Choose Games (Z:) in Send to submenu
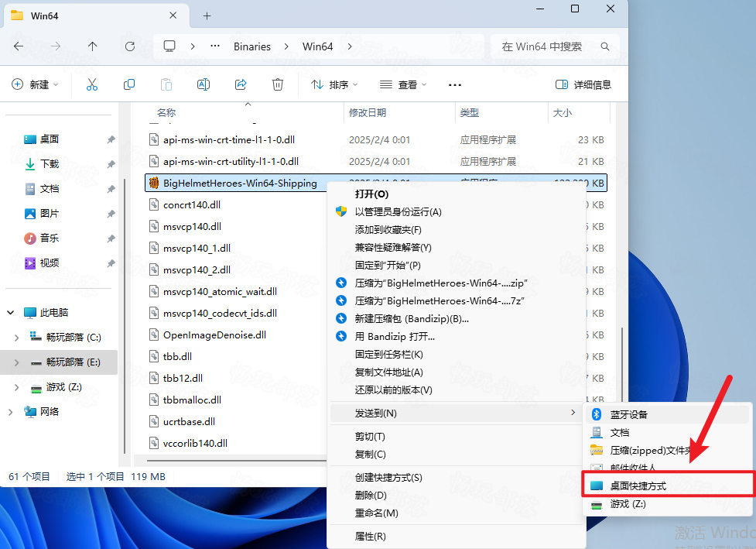The image size is (756, 549). click(667, 503)
